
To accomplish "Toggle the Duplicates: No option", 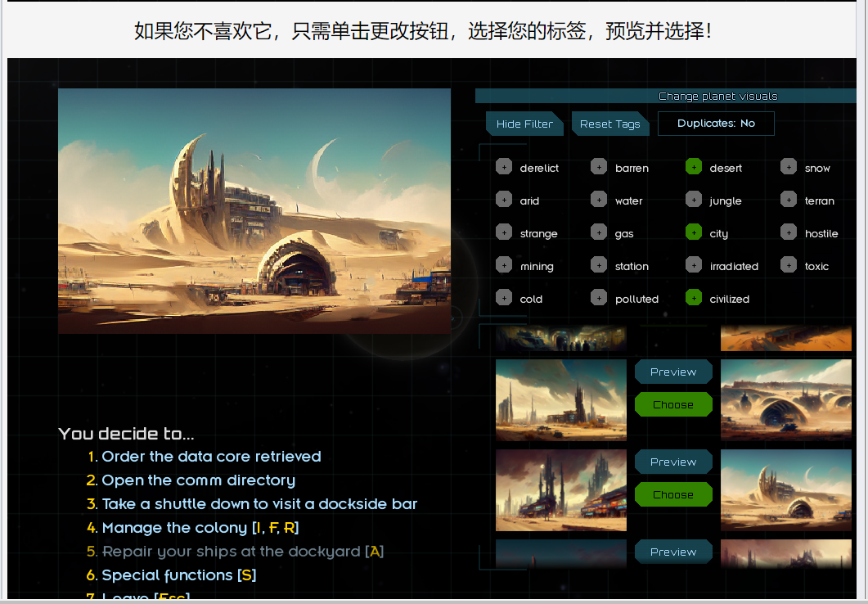I will coord(716,124).
